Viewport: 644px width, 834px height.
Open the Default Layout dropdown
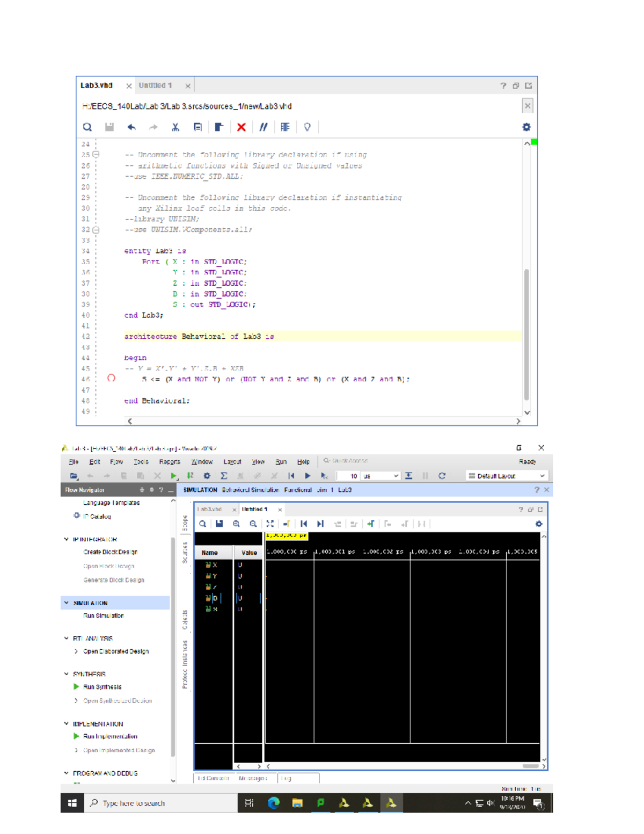(507, 475)
